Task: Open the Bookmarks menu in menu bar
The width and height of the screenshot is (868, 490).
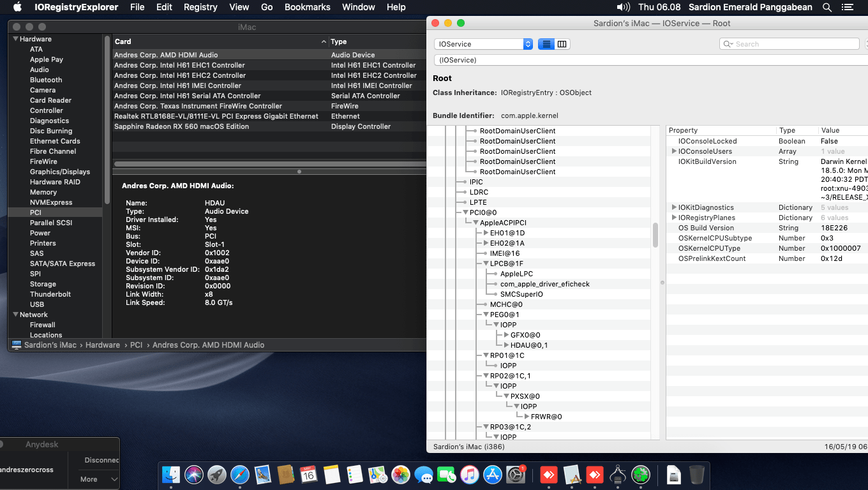Action: [307, 7]
